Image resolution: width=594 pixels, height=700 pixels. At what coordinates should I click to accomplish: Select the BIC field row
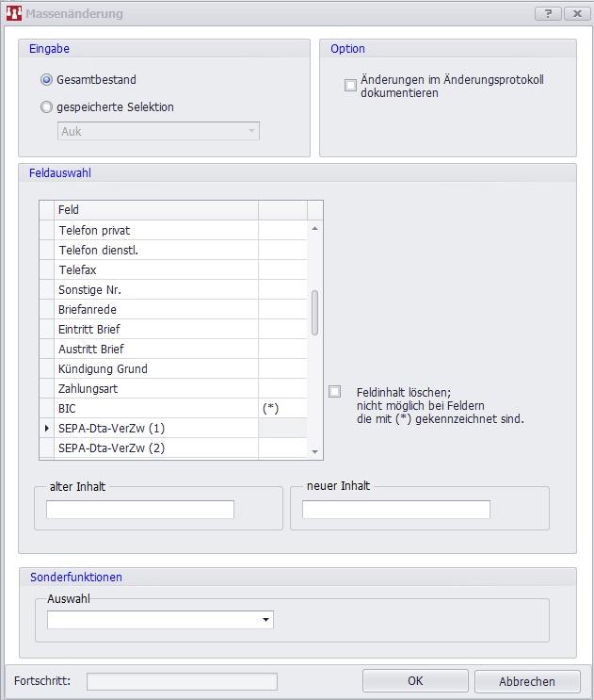click(x=156, y=408)
